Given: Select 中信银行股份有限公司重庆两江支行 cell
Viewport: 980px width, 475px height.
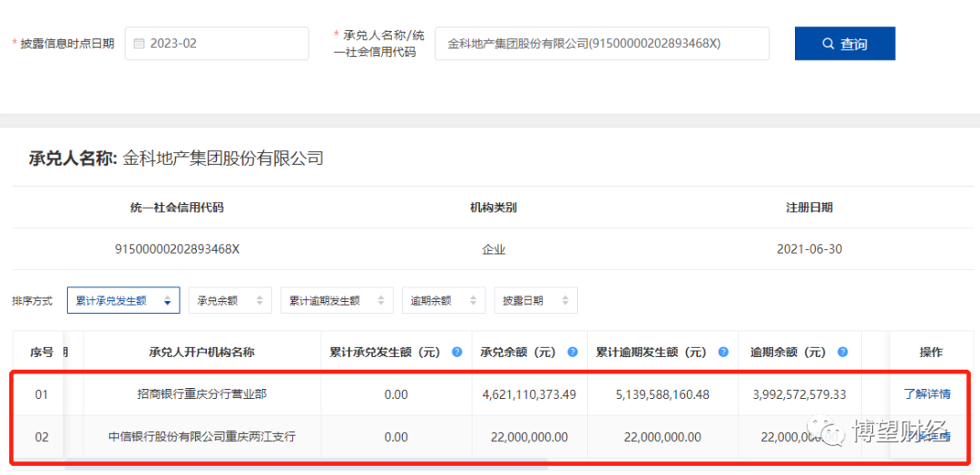Looking at the screenshot, I should point(201,437).
